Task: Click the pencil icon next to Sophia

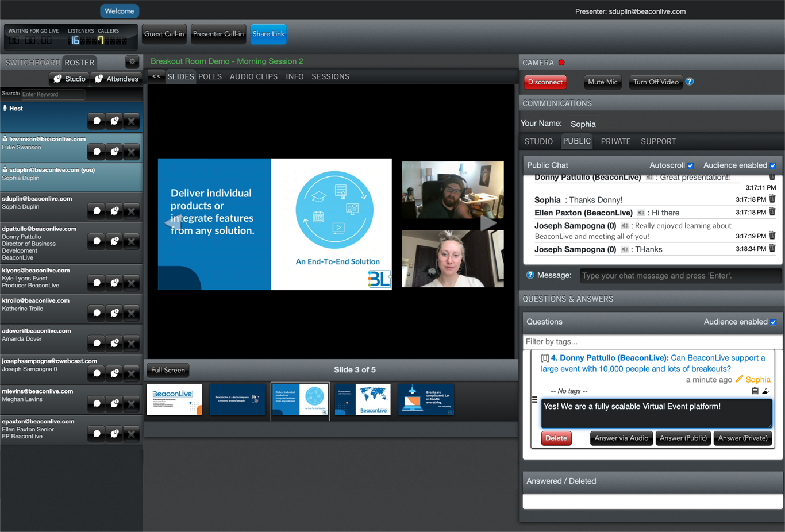Action: click(739, 379)
